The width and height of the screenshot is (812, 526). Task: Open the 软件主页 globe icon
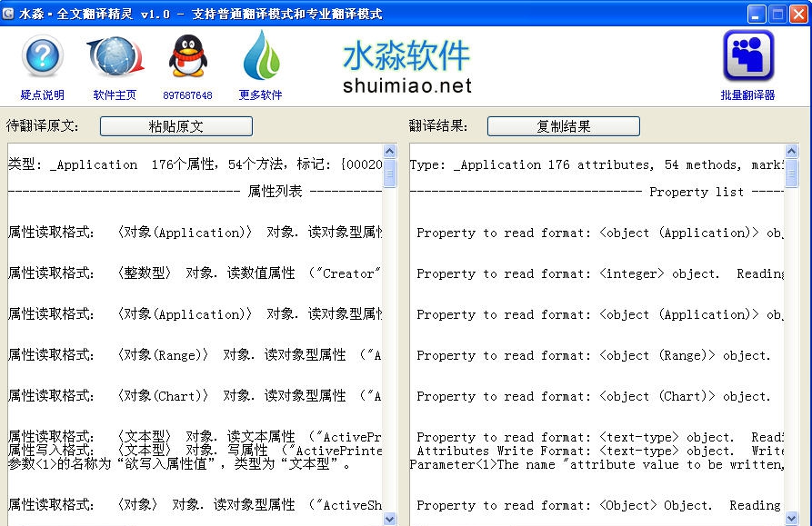[115, 55]
